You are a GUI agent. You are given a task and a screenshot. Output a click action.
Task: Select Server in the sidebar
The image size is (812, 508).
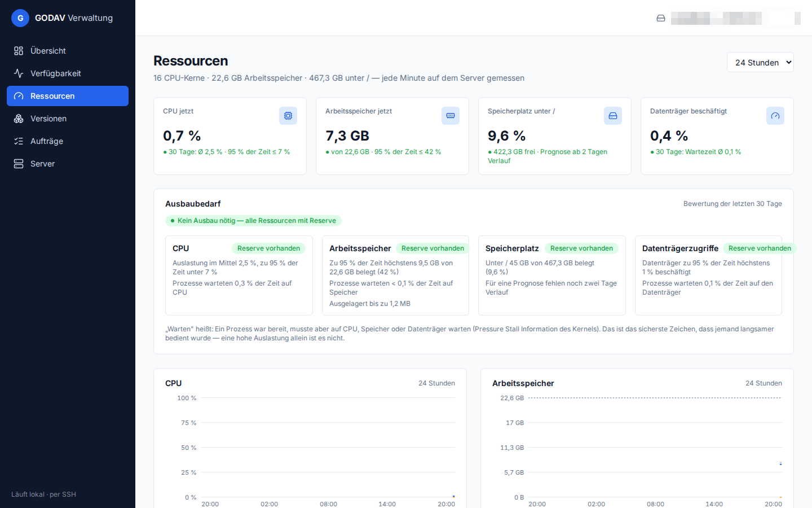click(x=68, y=164)
